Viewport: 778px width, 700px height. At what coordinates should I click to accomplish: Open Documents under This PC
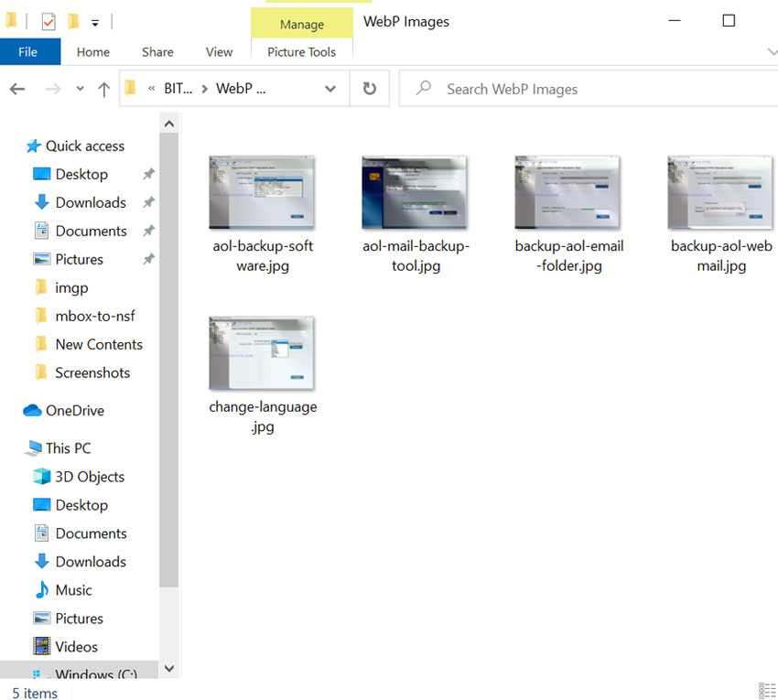91,533
